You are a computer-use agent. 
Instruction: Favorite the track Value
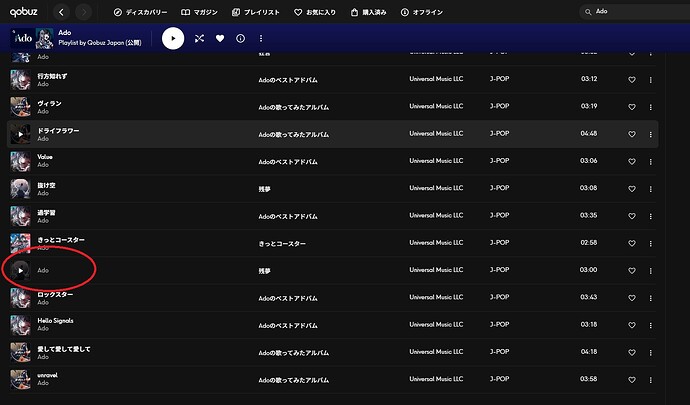pyautogui.click(x=631, y=162)
